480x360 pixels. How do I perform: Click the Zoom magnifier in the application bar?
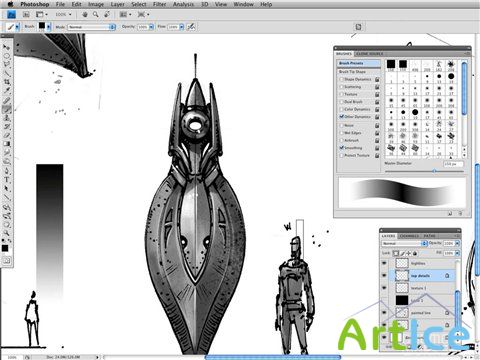(x=96, y=14)
